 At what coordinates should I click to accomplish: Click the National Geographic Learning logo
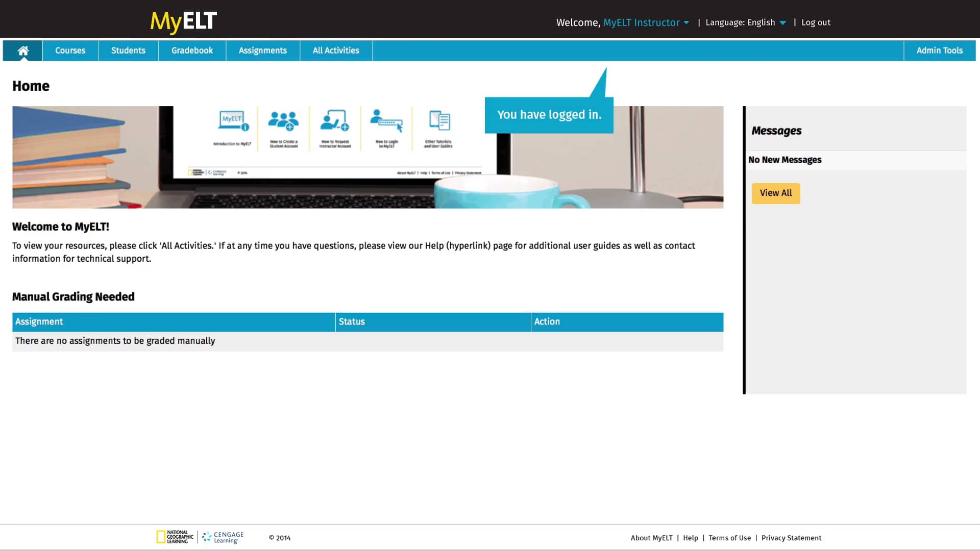175,537
